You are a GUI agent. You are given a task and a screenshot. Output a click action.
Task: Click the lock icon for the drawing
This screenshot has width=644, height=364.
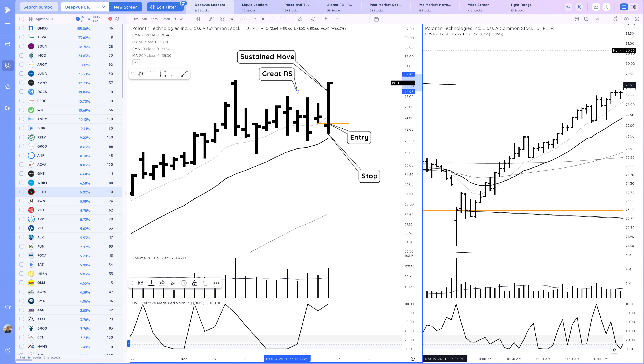click(x=194, y=283)
